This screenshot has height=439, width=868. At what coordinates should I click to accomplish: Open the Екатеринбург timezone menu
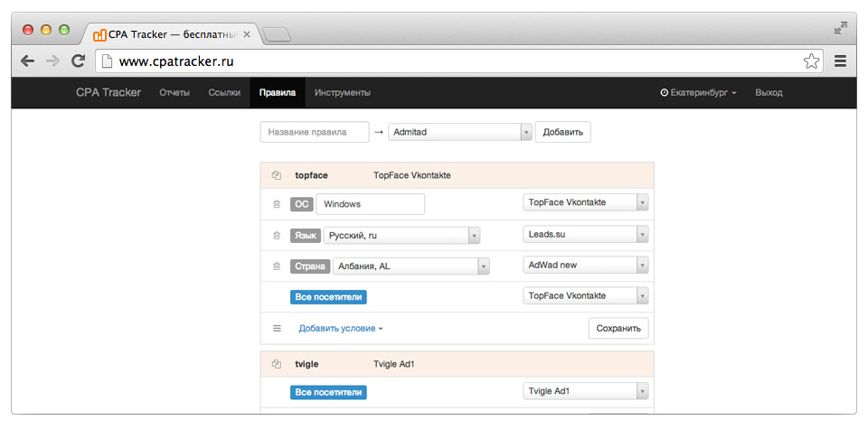tap(698, 93)
